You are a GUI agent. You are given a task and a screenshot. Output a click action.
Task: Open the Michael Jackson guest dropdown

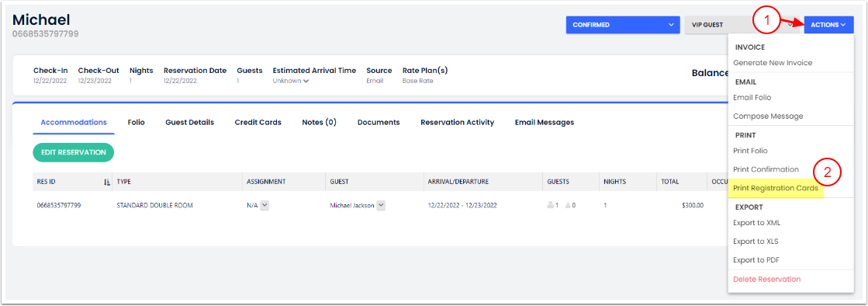tap(381, 205)
